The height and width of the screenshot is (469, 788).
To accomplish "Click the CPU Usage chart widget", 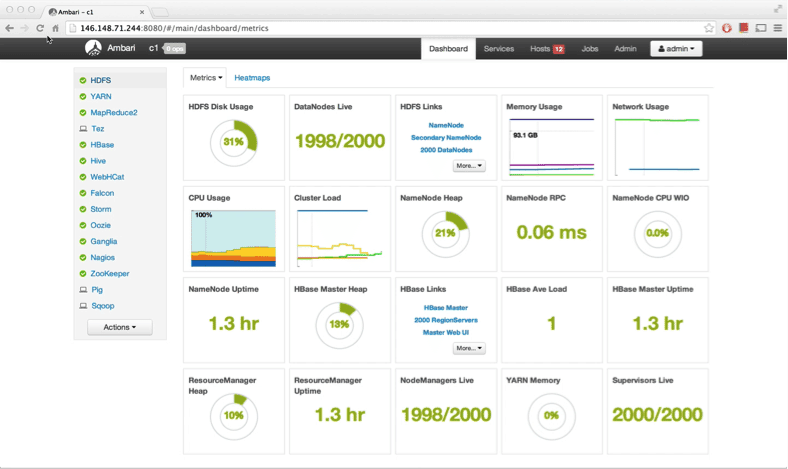I will [x=233, y=238].
